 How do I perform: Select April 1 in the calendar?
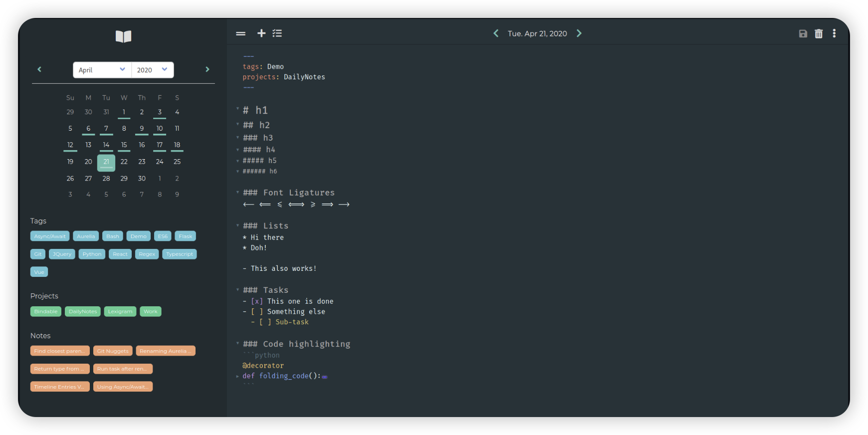pos(124,112)
